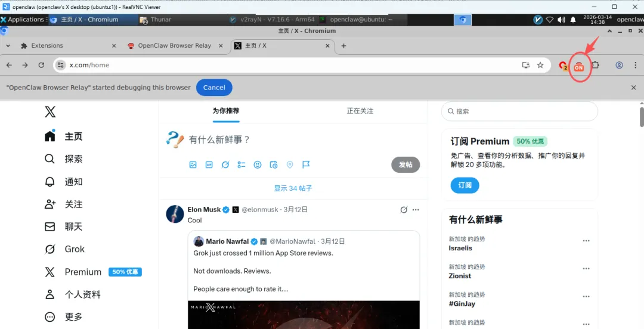Click the flag icon in compose toolbar
Image resolution: width=644 pixels, height=329 pixels.
[306, 164]
